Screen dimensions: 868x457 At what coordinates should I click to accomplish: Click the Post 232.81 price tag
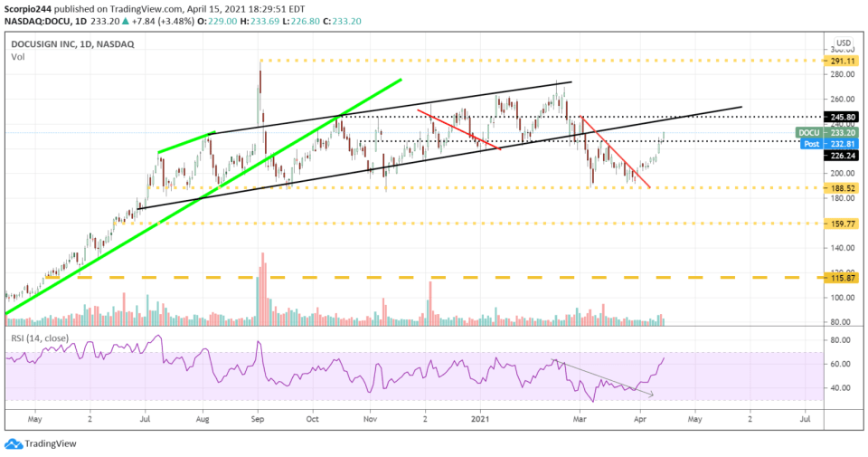pos(829,144)
